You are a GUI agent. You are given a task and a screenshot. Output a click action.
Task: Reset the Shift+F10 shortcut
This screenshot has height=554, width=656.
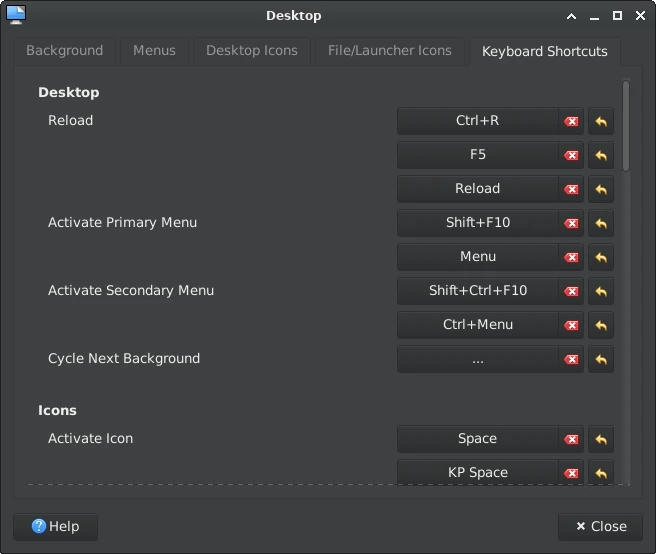(x=601, y=223)
